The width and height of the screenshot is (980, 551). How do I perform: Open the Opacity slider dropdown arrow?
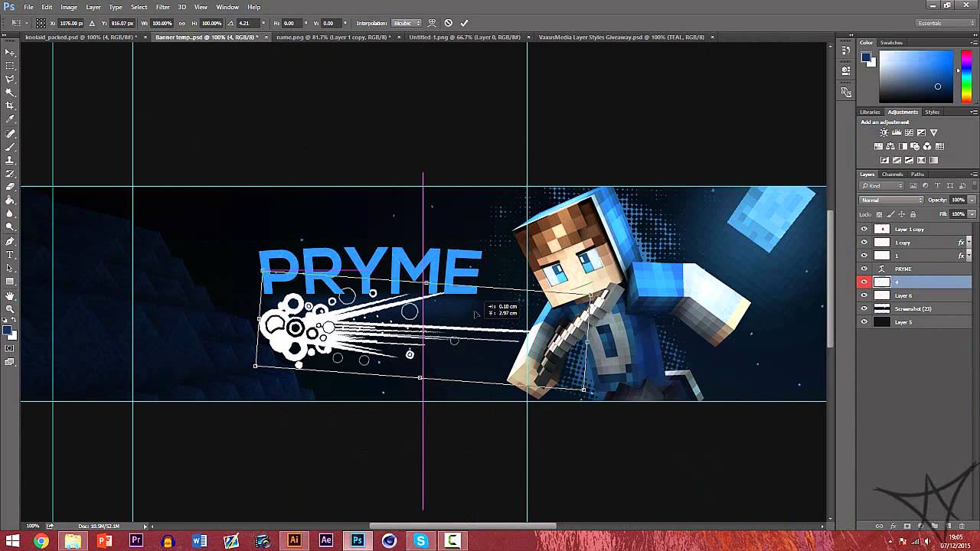[x=972, y=200]
